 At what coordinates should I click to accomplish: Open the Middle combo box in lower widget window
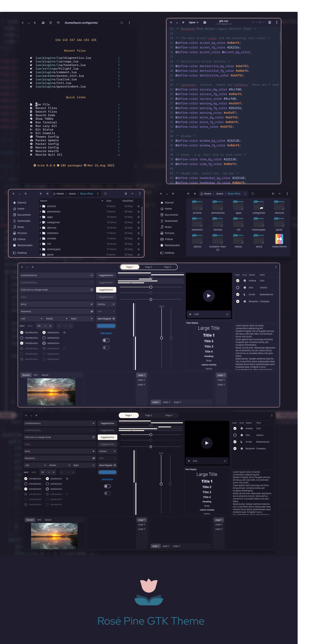(x=60, y=465)
